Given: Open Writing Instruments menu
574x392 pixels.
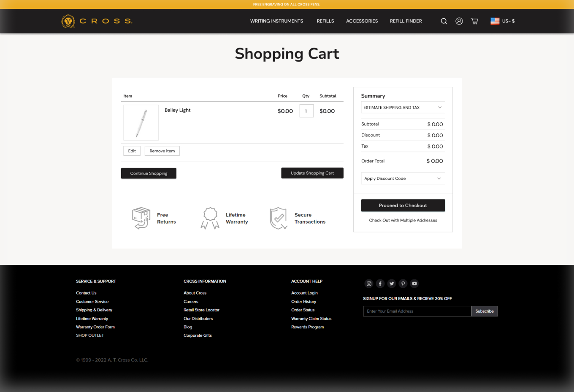Looking at the screenshot, I should coord(276,21).
